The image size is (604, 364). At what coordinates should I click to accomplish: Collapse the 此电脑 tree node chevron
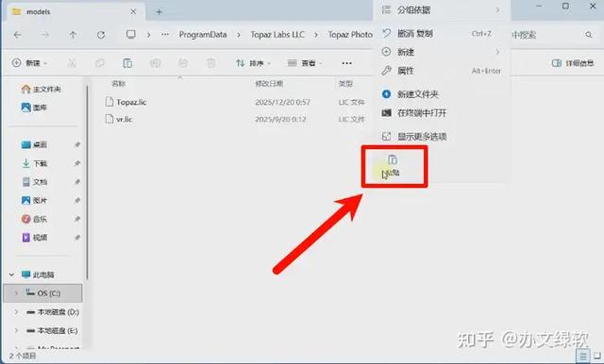pyautogui.click(x=11, y=274)
